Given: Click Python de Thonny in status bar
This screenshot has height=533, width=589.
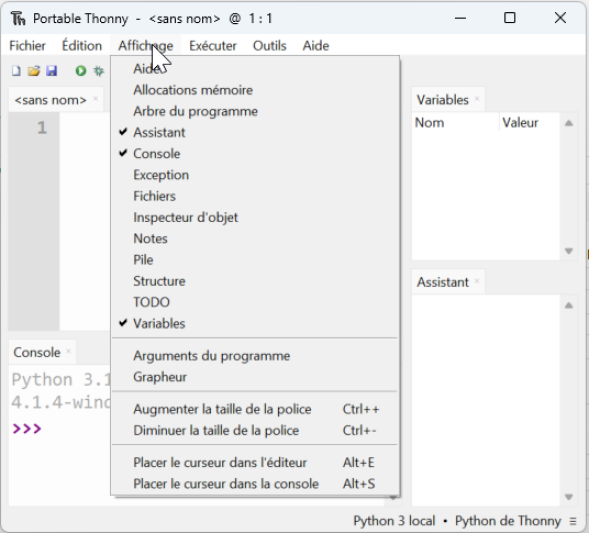Looking at the screenshot, I should click(x=508, y=521).
